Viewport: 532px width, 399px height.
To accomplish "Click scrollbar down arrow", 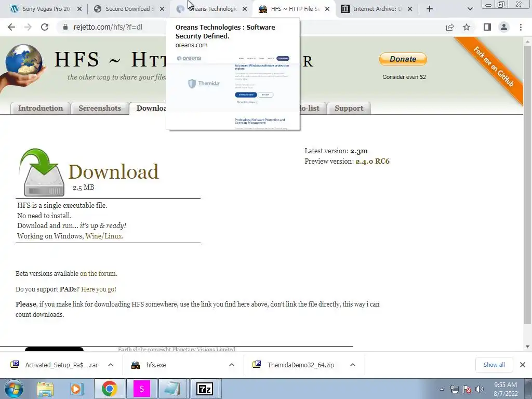I will click(x=527, y=347).
